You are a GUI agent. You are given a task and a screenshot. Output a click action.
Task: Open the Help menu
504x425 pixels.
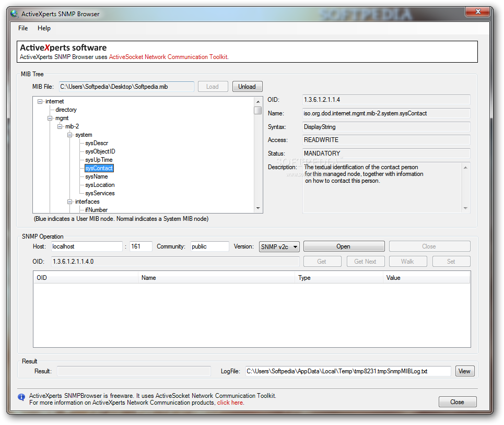[44, 28]
